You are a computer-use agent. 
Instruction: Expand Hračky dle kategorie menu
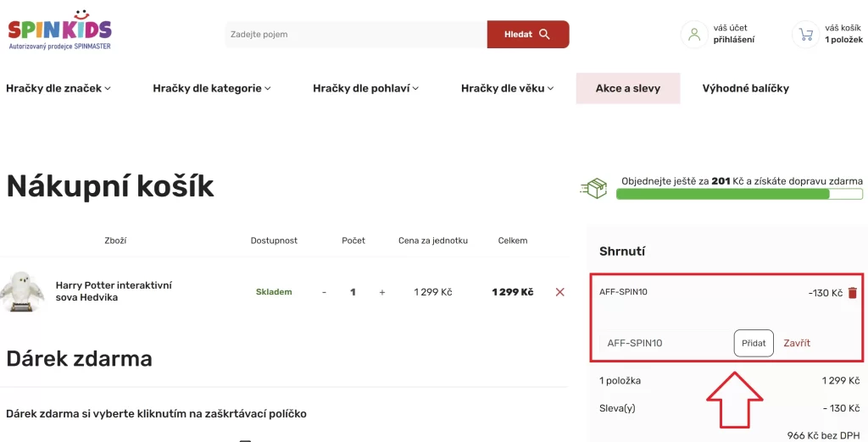[x=212, y=88]
